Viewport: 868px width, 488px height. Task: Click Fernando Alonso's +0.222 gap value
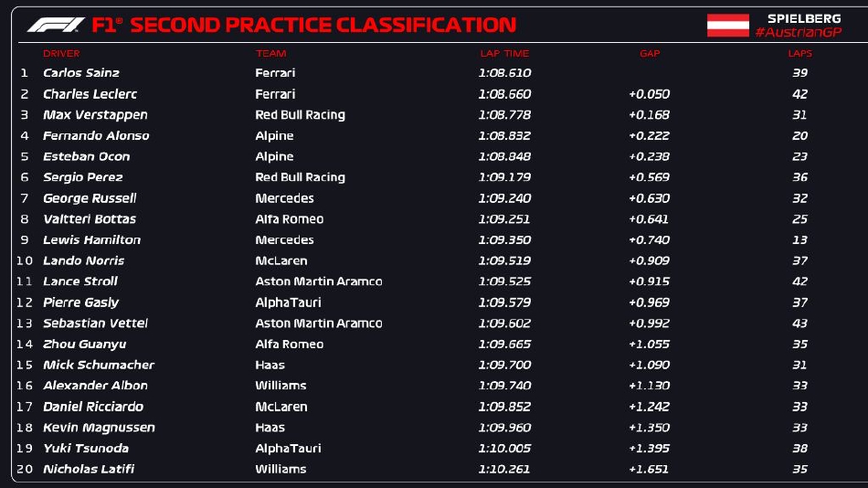[649, 136]
